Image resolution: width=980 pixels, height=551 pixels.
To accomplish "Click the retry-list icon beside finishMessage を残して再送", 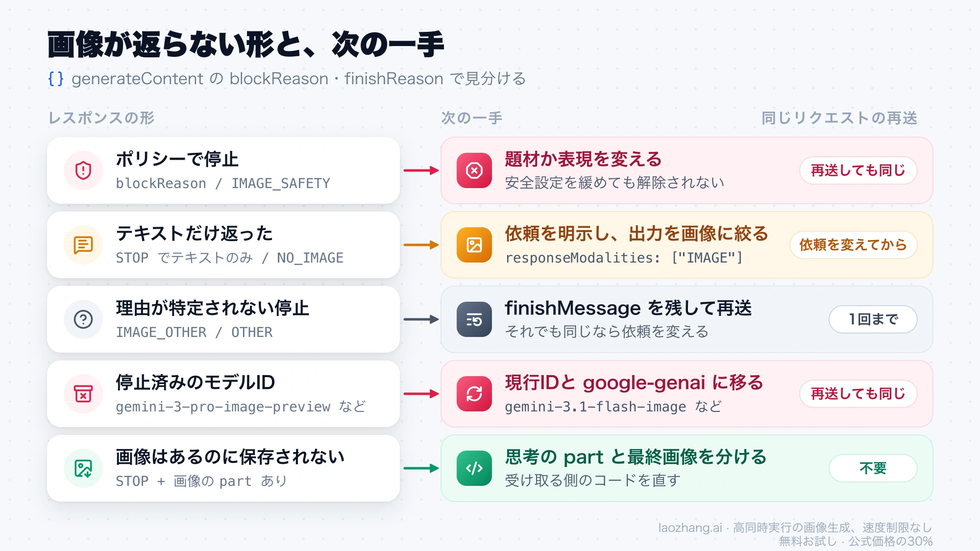I will click(474, 319).
